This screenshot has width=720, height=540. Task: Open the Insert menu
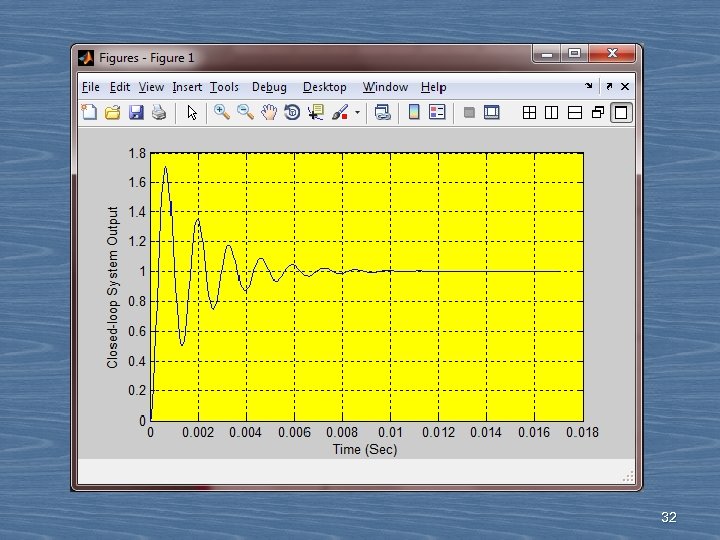187,87
